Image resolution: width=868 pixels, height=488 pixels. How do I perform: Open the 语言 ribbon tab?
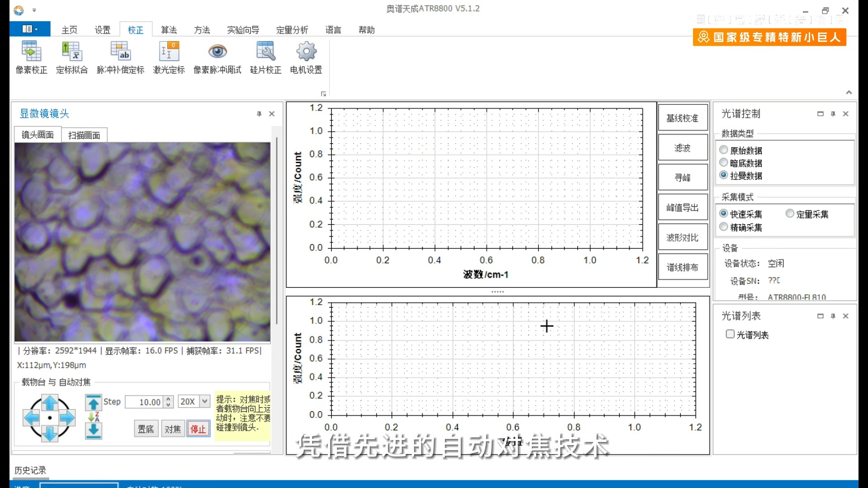pos(333,30)
